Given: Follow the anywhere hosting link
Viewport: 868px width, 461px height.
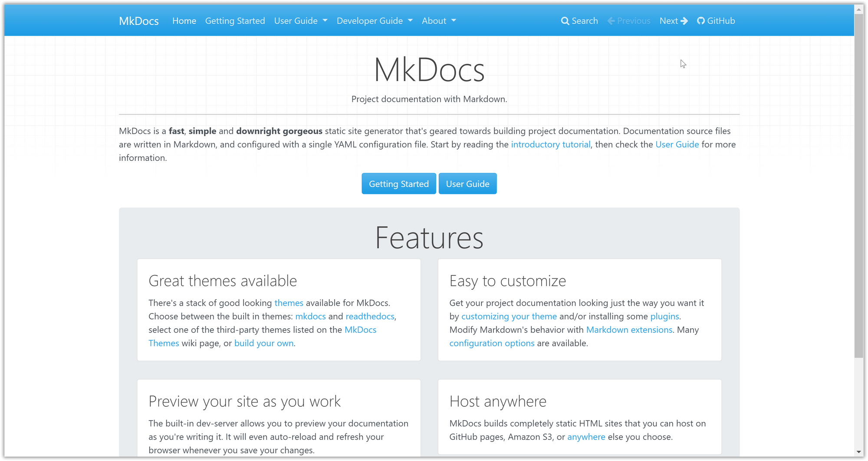Looking at the screenshot, I should [x=586, y=437].
